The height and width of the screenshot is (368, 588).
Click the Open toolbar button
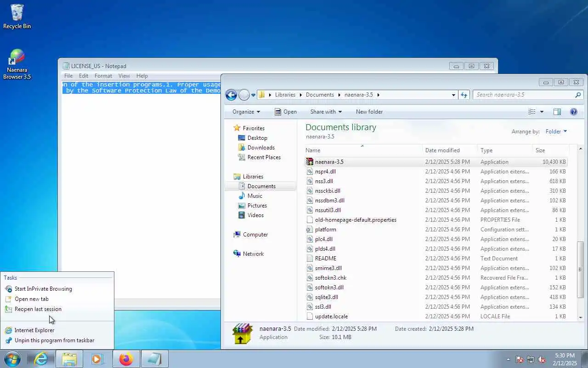coord(286,112)
